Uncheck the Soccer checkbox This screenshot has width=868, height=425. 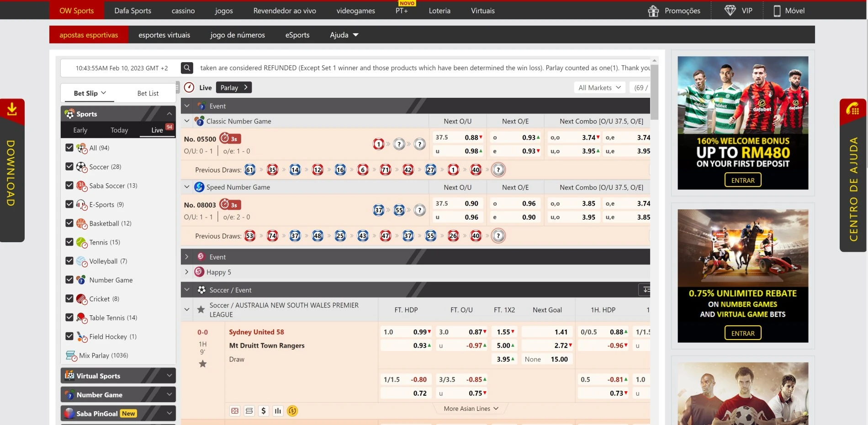69,166
